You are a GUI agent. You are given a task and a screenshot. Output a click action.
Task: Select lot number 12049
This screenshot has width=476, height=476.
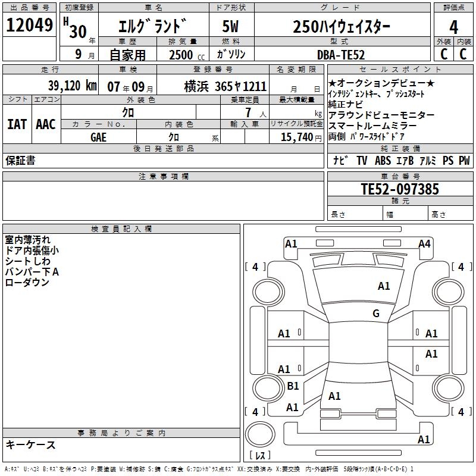[x=29, y=25]
